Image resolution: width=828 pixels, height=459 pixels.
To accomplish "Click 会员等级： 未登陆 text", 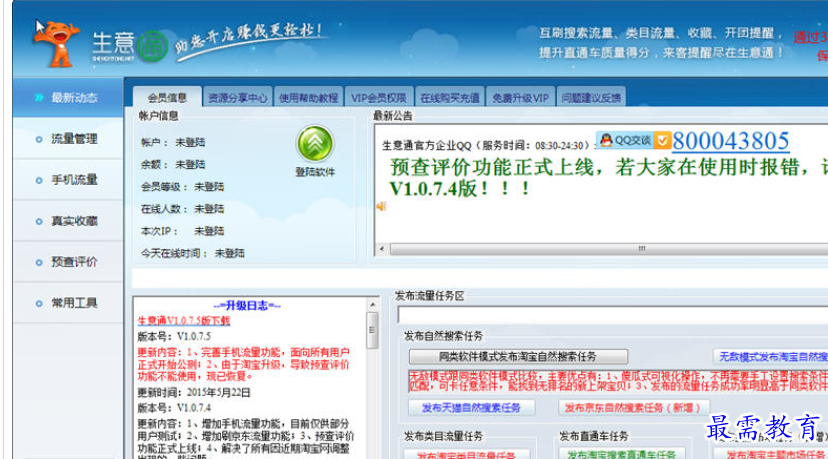I will coord(182,187).
